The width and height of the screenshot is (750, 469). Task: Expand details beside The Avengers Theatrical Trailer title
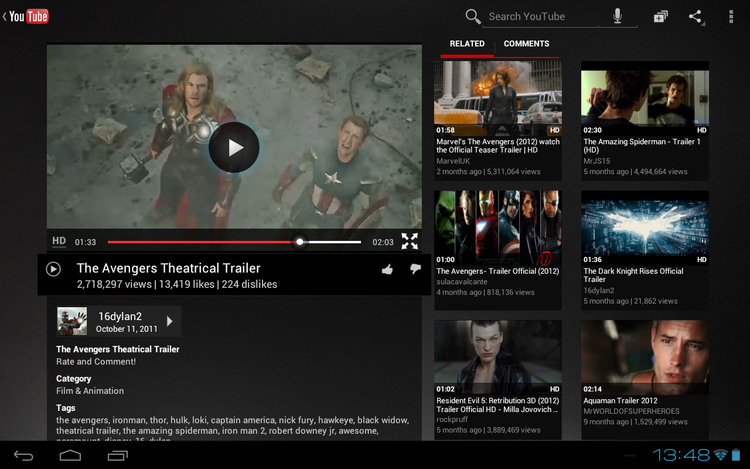pos(54,269)
